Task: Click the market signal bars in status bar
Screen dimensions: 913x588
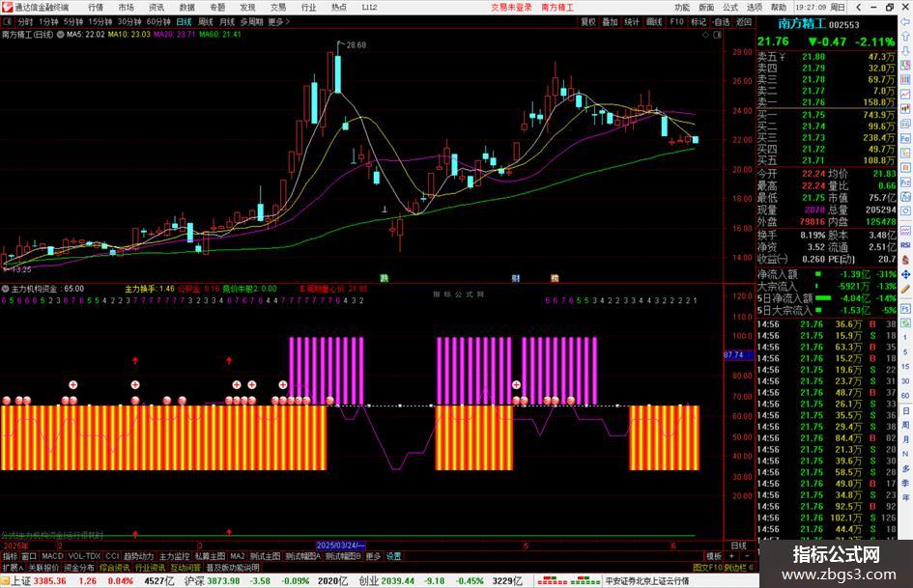Action: (568, 581)
